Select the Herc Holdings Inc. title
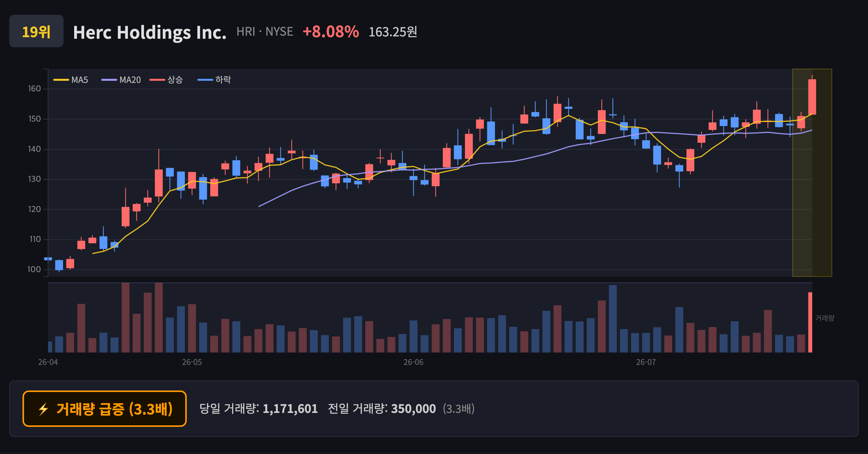This screenshot has height=454, width=868. coord(150,32)
